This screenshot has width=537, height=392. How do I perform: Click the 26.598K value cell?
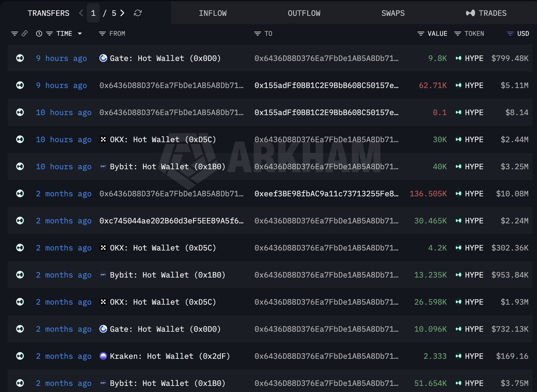(x=431, y=302)
